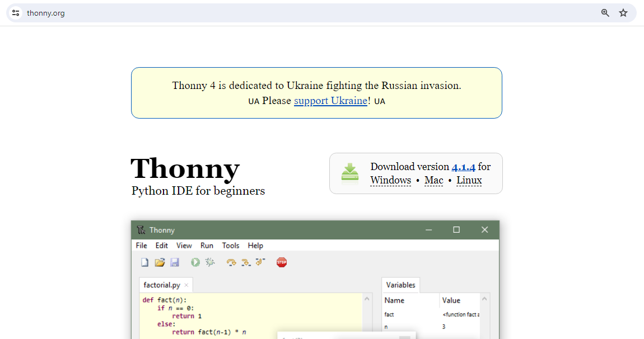The width and height of the screenshot is (644, 339).
Task: Open the Tools menu in Thonny
Action: coord(230,246)
